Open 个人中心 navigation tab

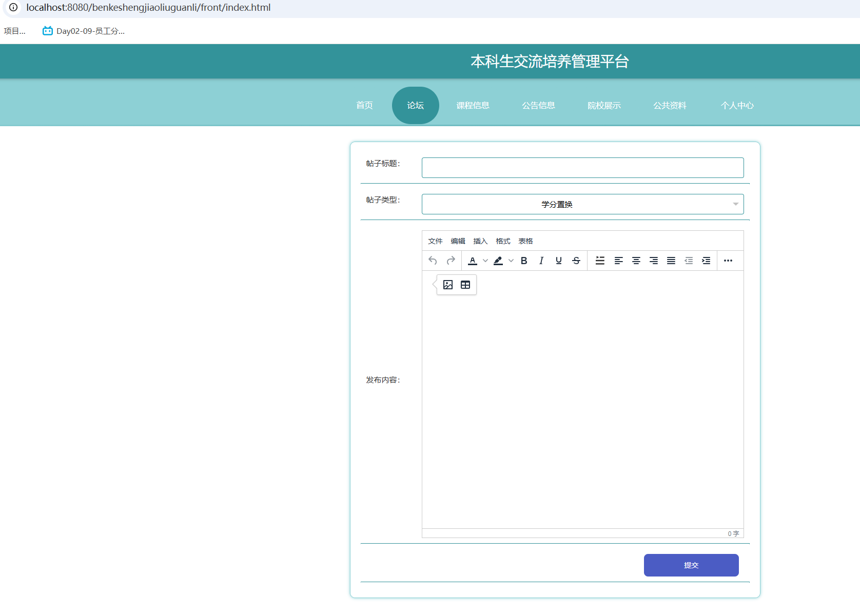(737, 105)
